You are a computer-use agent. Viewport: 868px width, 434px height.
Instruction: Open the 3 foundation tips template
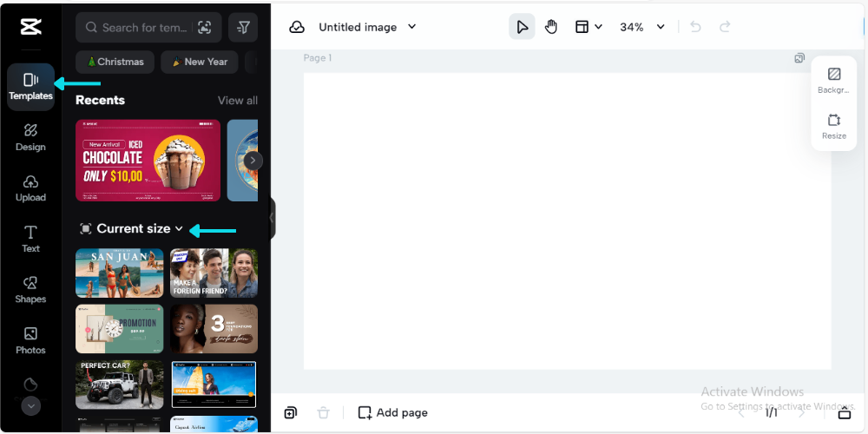[x=214, y=329]
